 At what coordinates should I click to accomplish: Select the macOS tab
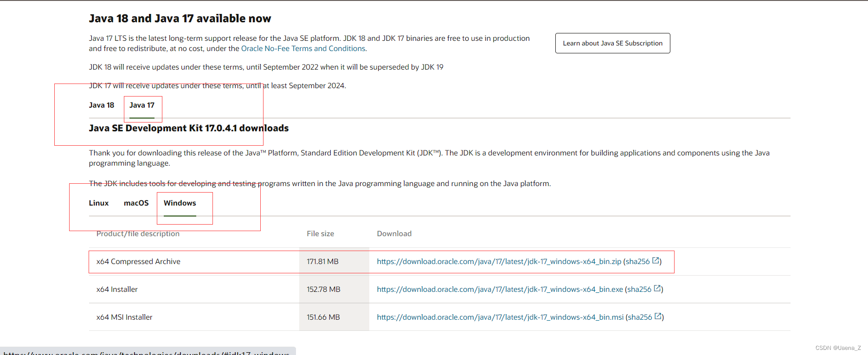point(136,203)
